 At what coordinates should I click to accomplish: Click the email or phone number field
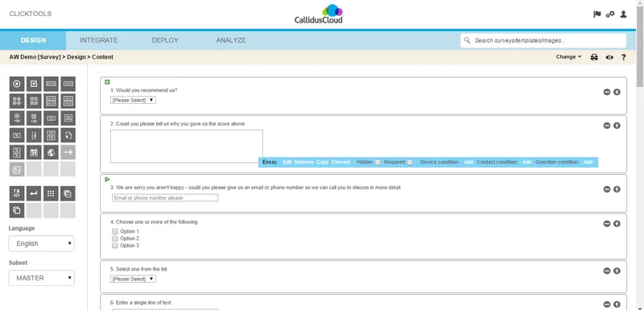click(x=165, y=197)
